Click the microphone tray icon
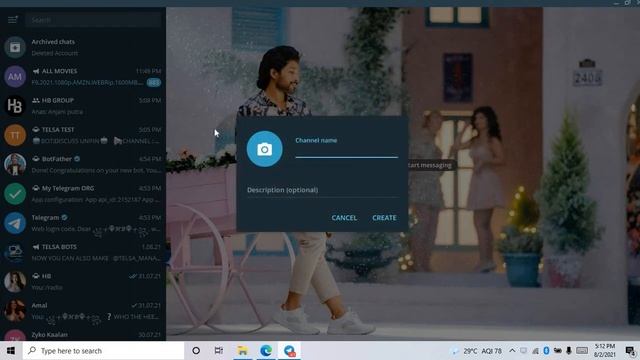The height and width of the screenshot is (360, 640). coord(569,351)
